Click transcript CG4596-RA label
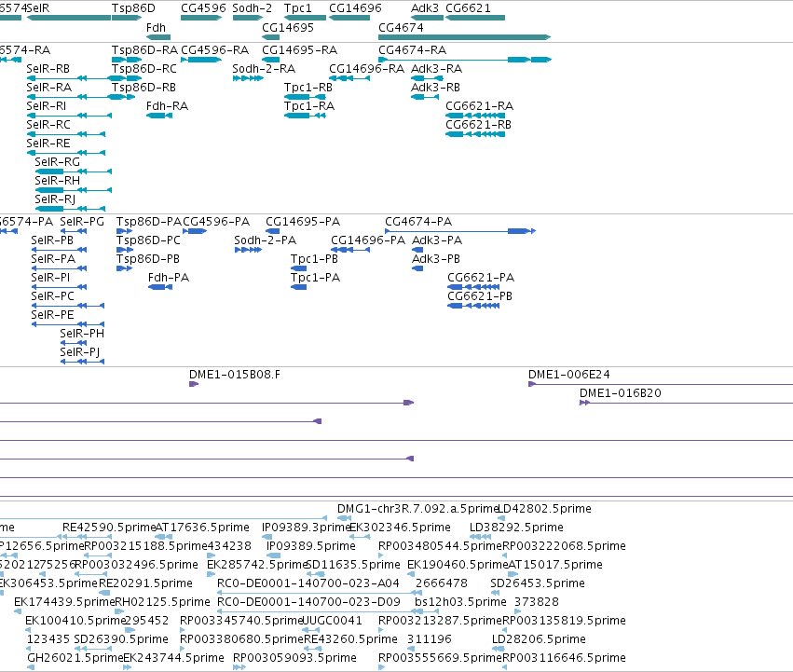The image size is (793, 672). [x=215, y=50]
